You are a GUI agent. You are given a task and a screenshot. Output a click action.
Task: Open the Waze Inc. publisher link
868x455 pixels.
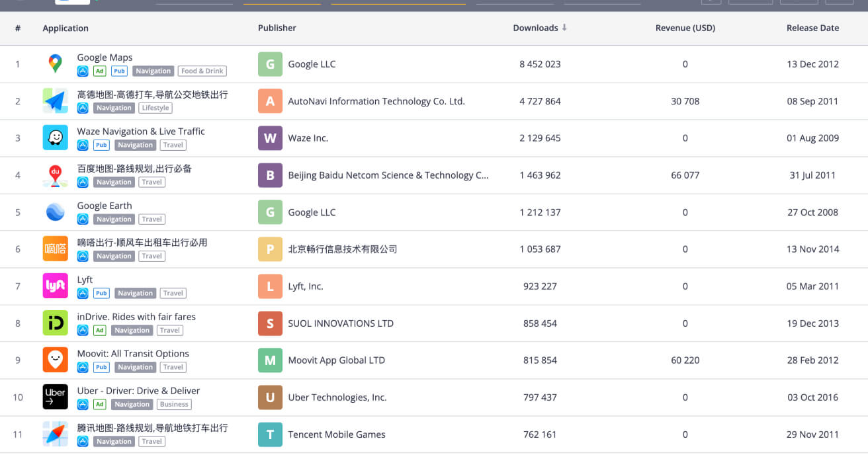pyautogui.click(x=308, y=138)
